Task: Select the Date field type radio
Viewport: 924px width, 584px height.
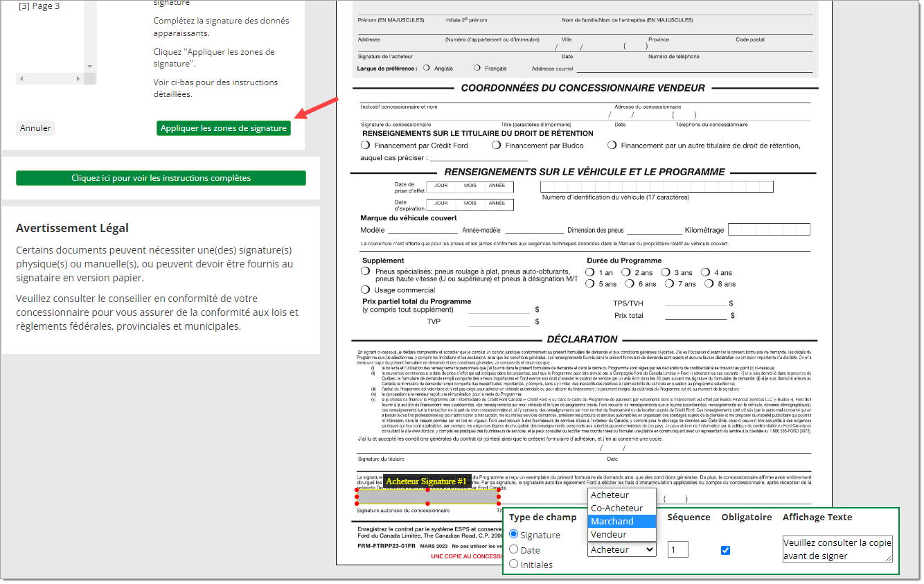Action: tap(514, 549)
